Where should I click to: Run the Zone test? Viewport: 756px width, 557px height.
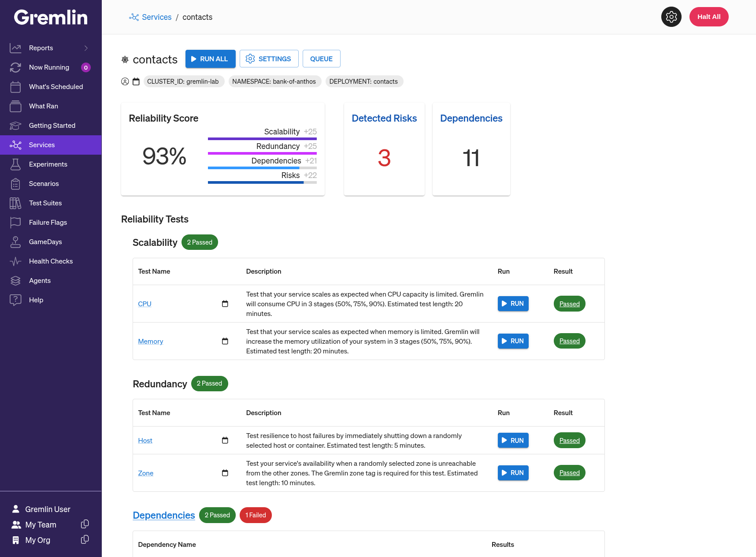coord(513,473)
